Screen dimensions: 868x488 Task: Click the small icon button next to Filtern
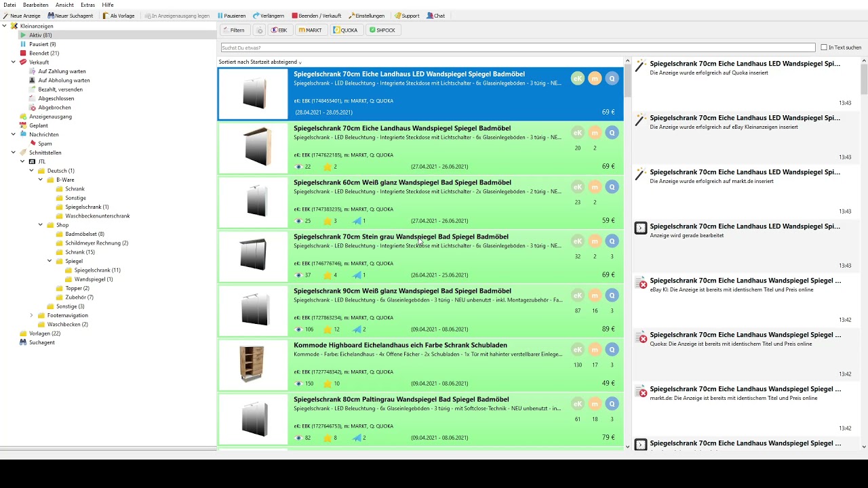[259, 30]
